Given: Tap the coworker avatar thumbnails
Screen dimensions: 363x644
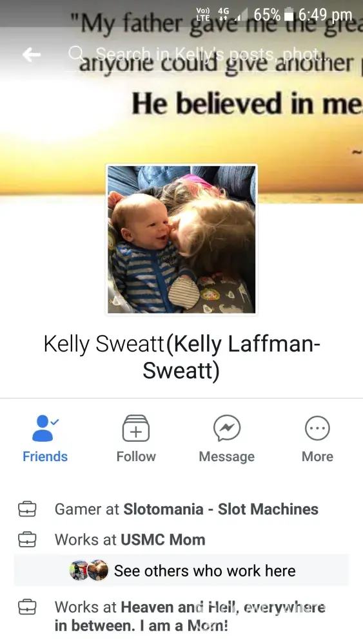Looking at the screenshot, I should pos(88,570).
